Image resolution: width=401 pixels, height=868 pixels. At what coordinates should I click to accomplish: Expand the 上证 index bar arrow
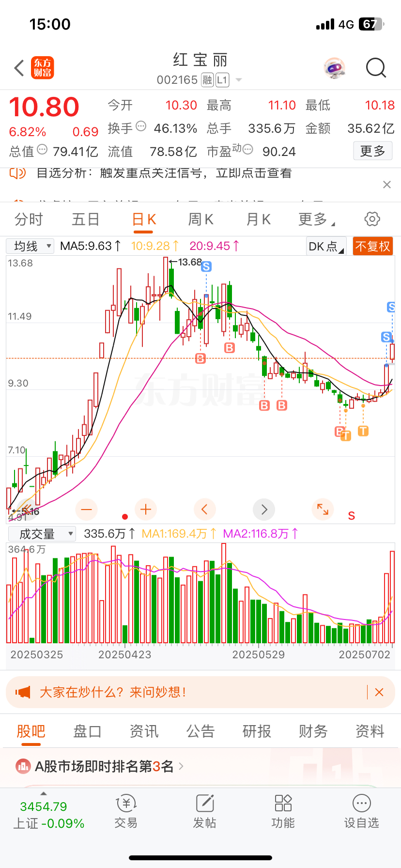44,793
